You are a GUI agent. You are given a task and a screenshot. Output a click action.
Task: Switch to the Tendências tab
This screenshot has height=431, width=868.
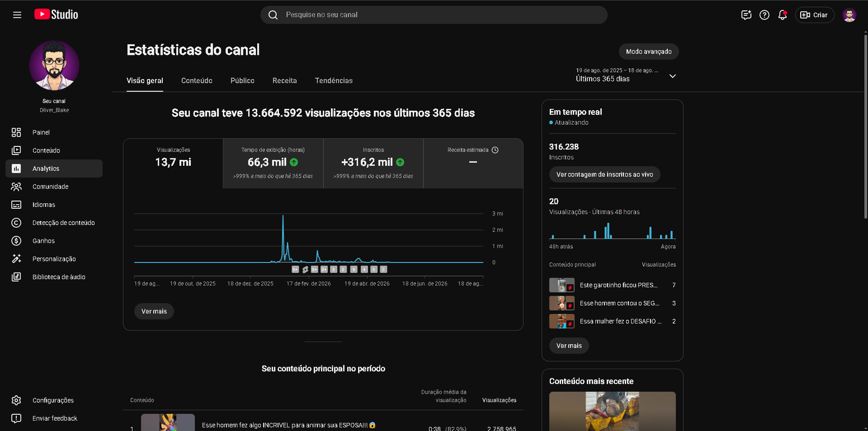pos(334,81)
